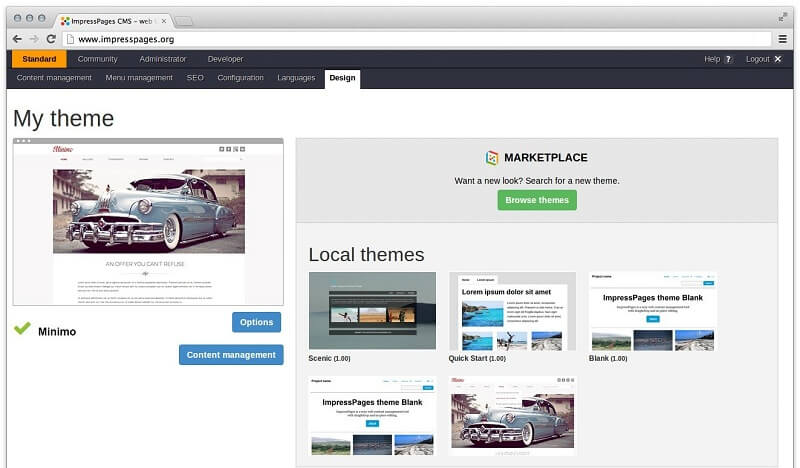
Task: Click the My theme heading
Action: click(63, 118)
